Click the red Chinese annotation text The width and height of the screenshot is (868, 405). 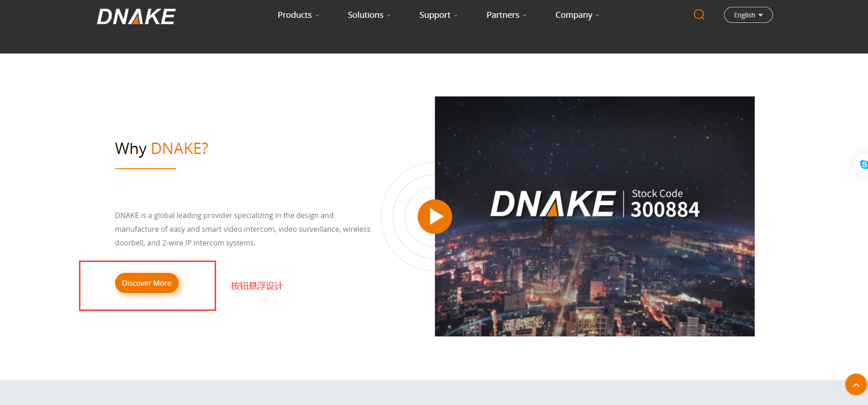(x=257, y=286)
